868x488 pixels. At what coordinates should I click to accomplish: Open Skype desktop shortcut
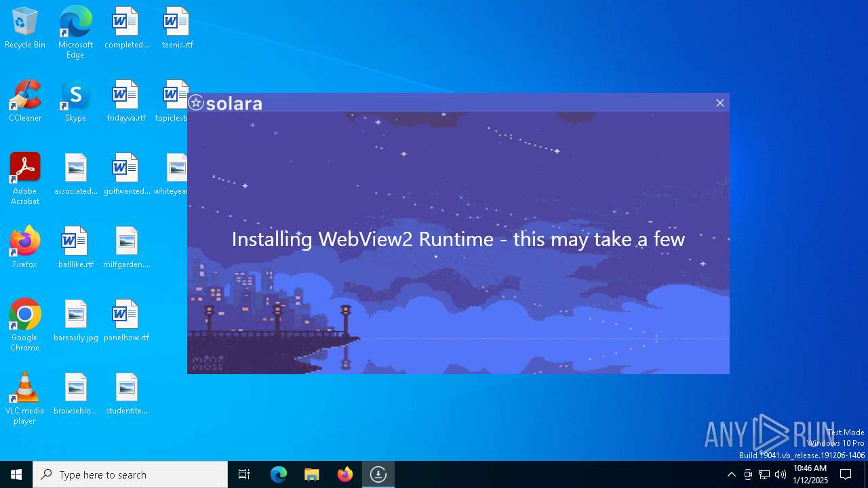point(75,102)
